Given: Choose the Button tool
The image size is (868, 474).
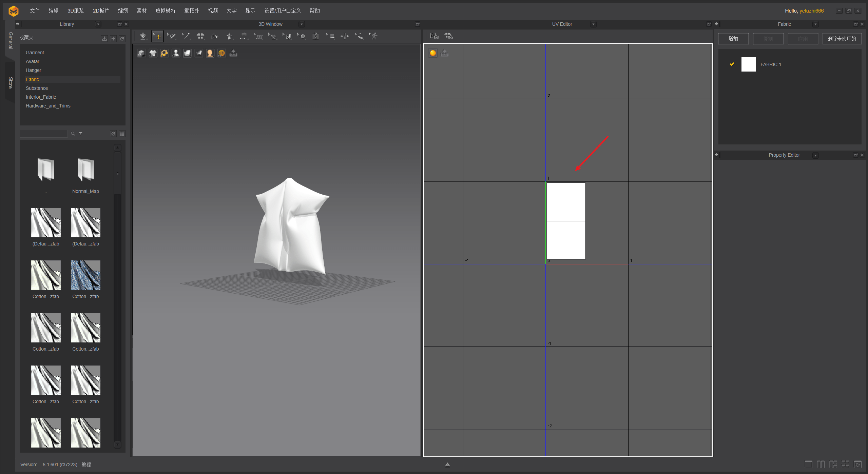Looking at the screenshot, I should (302, 36).
